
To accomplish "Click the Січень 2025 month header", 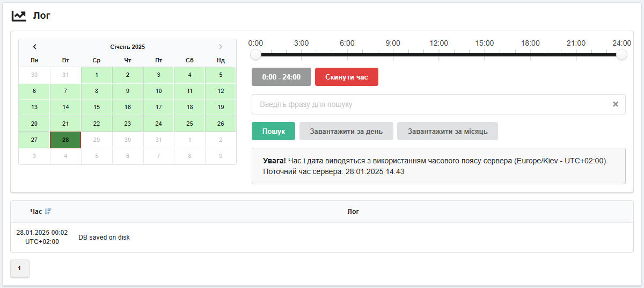I will [127, 47].
